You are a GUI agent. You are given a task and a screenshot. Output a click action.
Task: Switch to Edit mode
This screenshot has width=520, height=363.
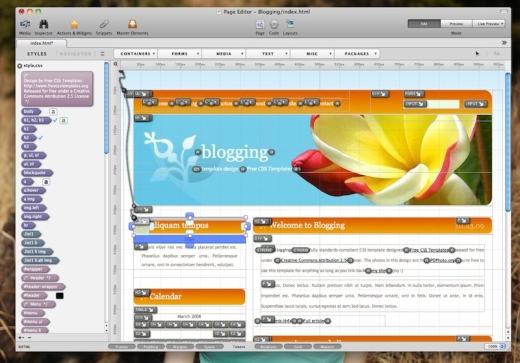click(424, 24)
